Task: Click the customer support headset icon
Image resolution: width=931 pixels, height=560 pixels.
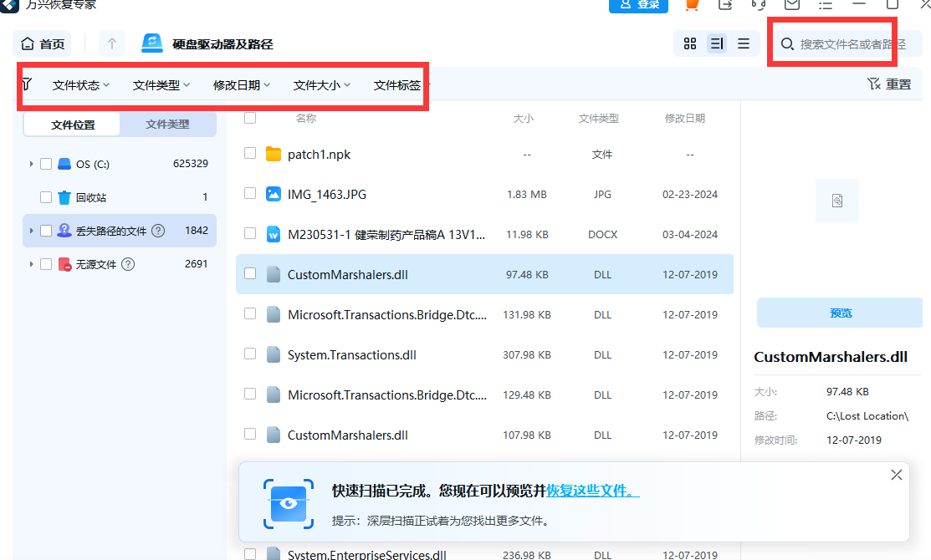Action: (x=758, y=6)
